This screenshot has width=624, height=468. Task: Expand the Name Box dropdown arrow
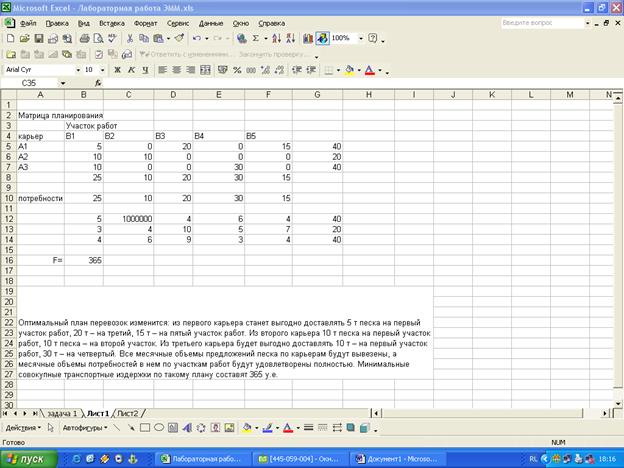point(63,83)
